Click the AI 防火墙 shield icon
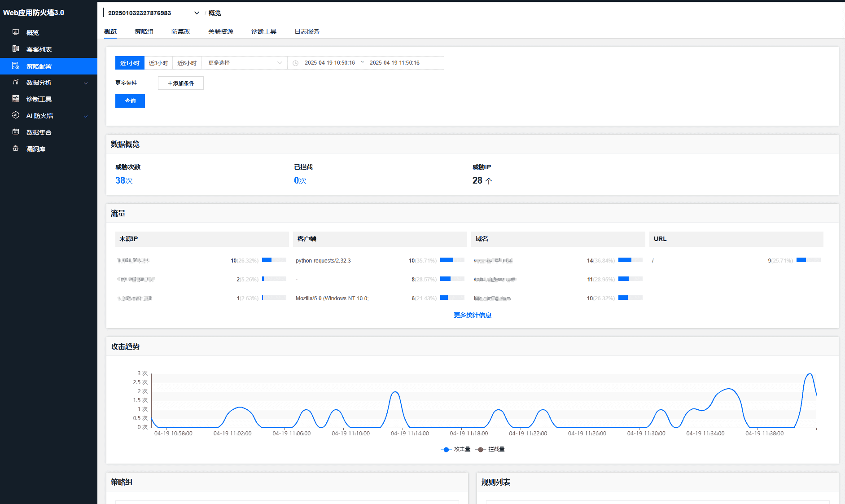845x504 pixels. [x=16, y=115]
